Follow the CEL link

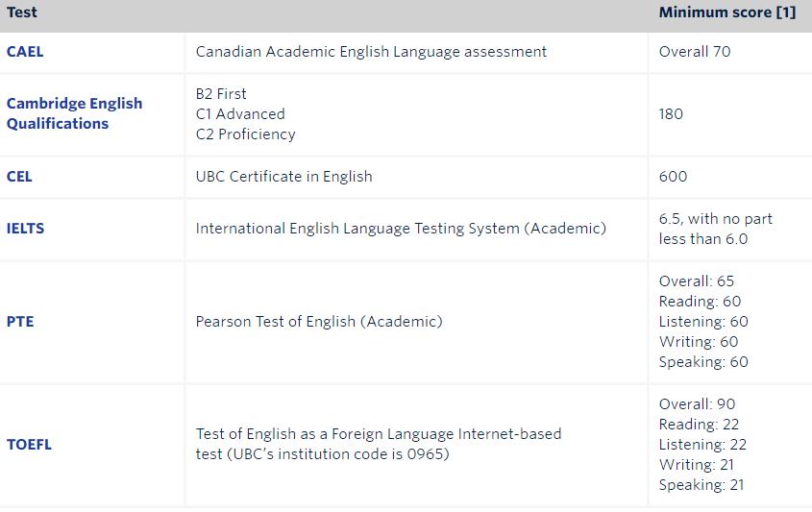click(x=19, y=177)
